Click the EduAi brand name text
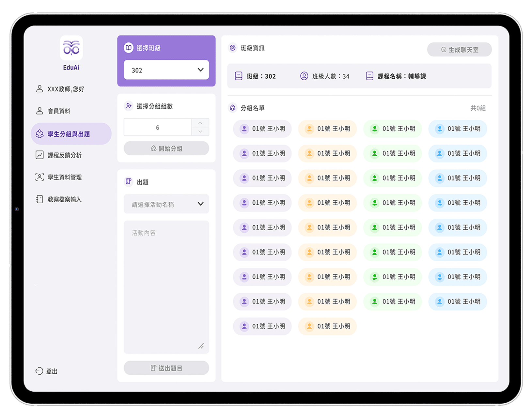532x419 pixels. [x=71, y=68]
